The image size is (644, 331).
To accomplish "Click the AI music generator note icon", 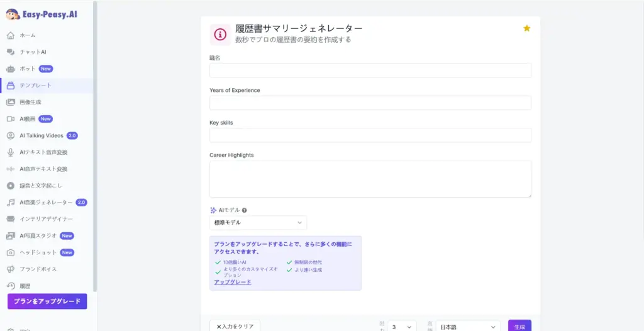I will pyautogui.click(x=10, y=203).
